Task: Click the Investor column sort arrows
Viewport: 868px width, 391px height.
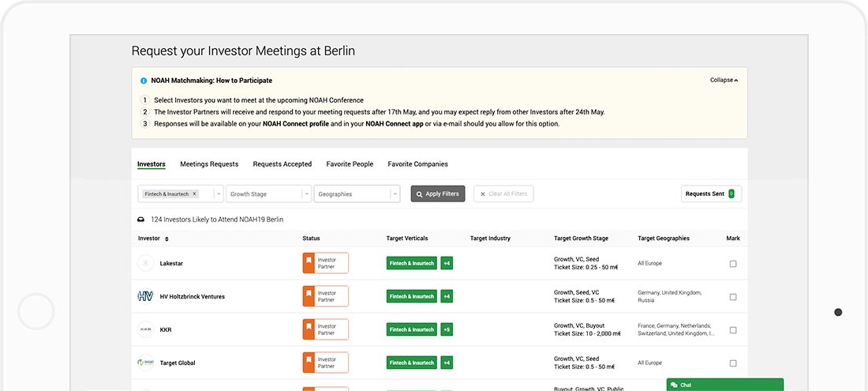Action: pyautogui.click(x=166, y=239)
